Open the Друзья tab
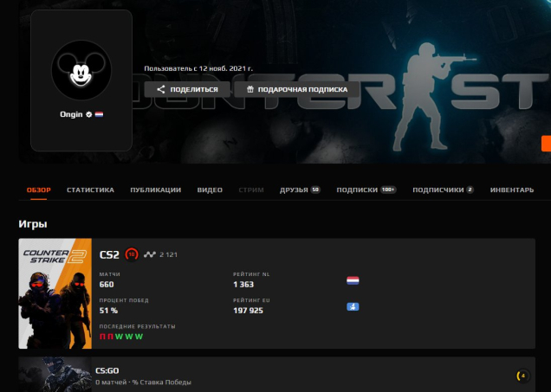Screen dimensions: 551x392 [x=300, y=190]
